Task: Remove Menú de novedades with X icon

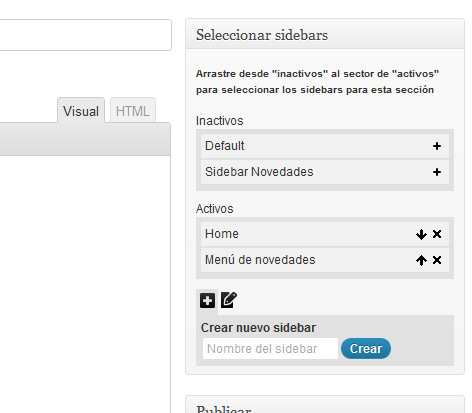Action: coord(437,260)
